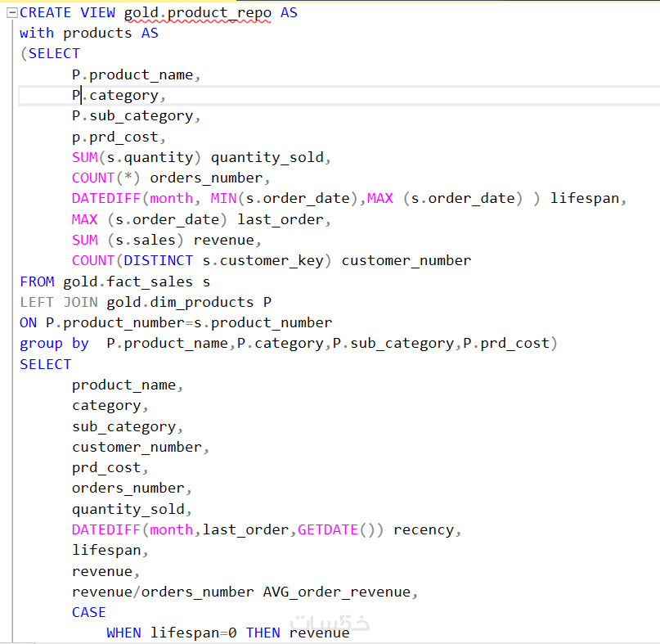
Task: Click the lifespan alias after DATEDIFF
Action: coord(585,198)
